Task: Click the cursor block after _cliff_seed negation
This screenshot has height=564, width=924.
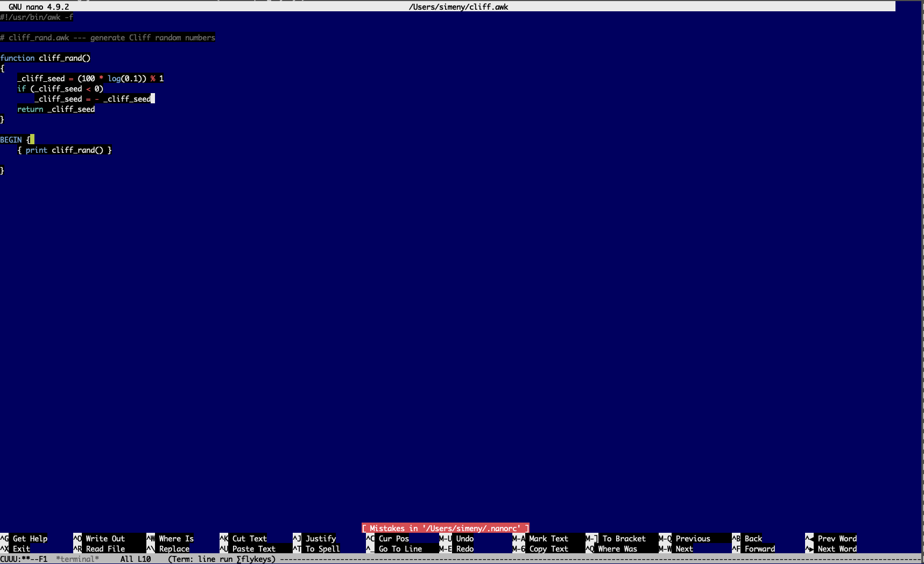Action: click(153, 99)
